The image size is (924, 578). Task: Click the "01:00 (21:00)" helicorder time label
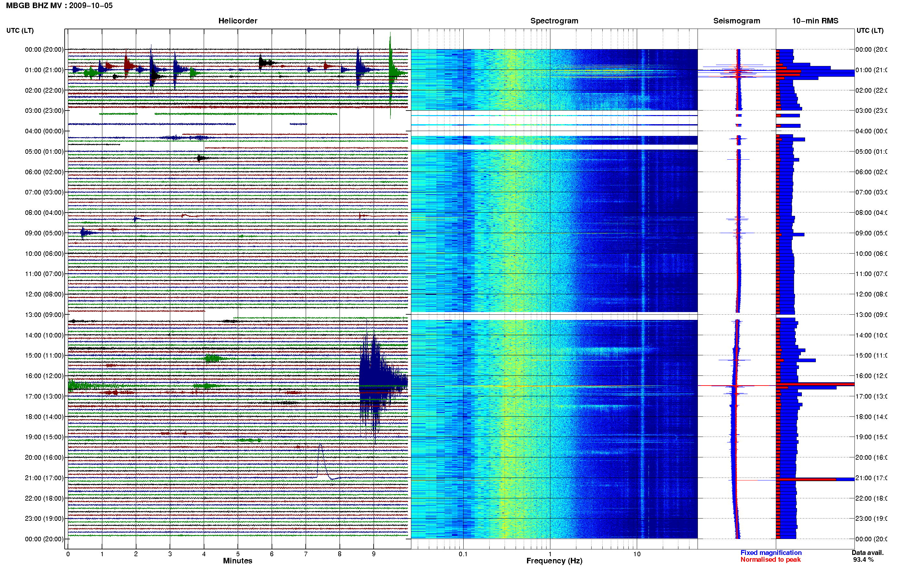click(44, 70)
